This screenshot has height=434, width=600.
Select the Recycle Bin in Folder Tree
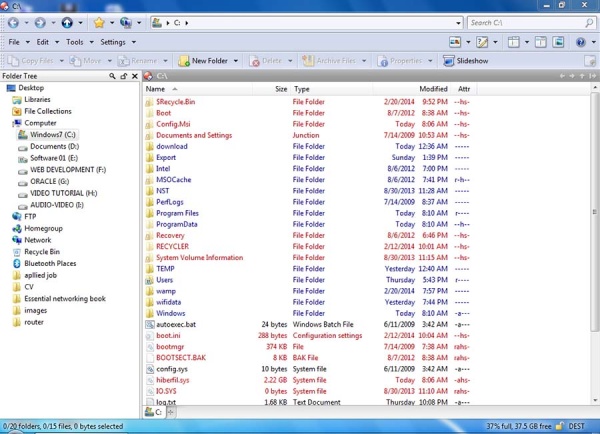coord(42,252)
